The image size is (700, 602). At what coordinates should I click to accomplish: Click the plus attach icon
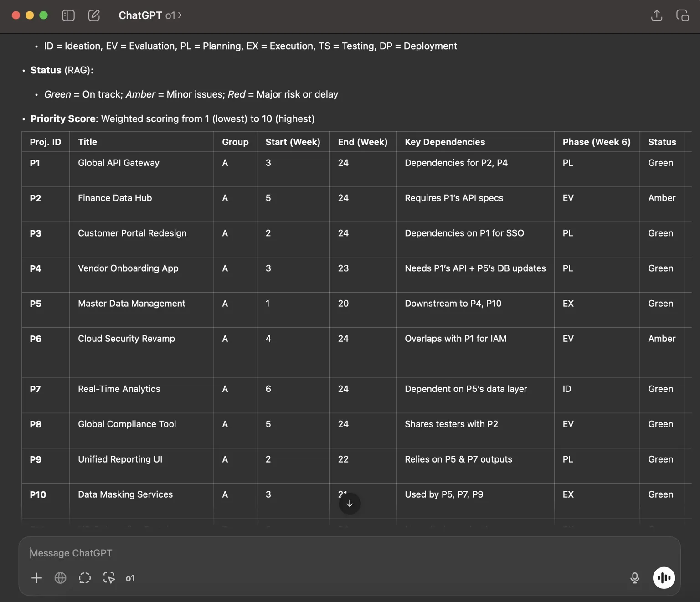tap(36, 578)
